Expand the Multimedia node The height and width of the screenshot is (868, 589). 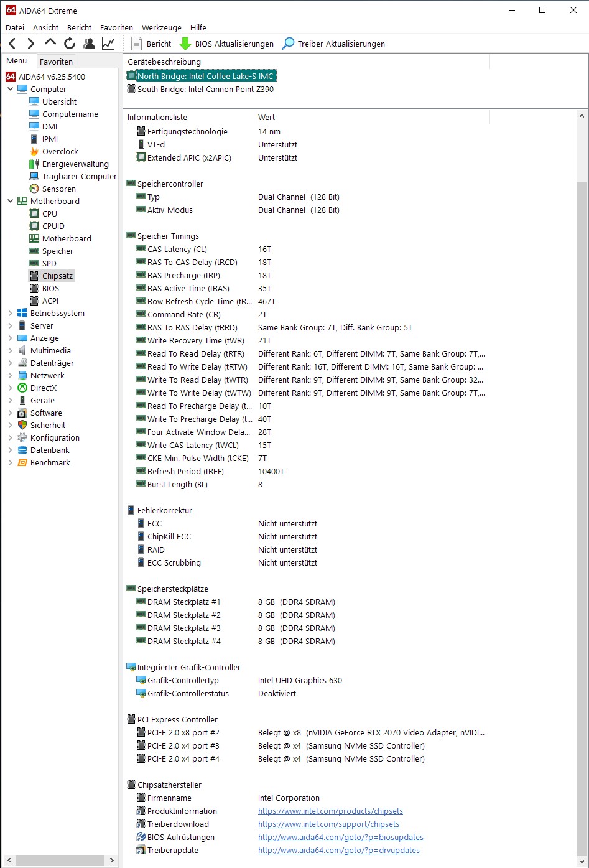(x=10, y=350)
